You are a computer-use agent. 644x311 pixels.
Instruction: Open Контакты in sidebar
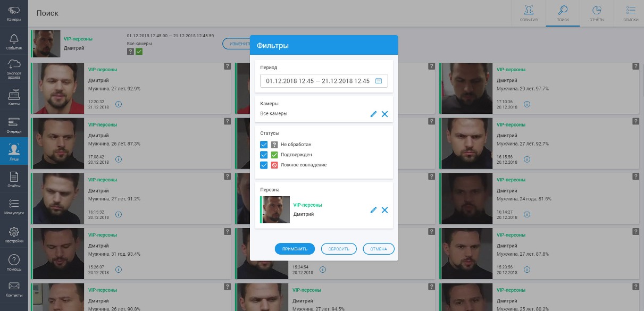(14, 290)
